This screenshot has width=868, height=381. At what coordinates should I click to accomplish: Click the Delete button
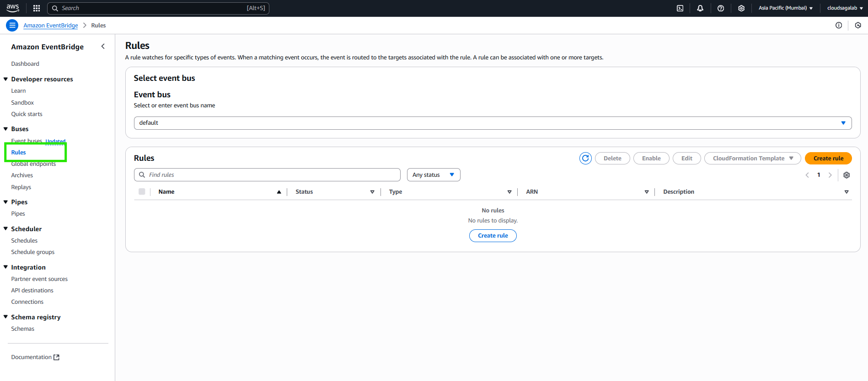[612, 158]
